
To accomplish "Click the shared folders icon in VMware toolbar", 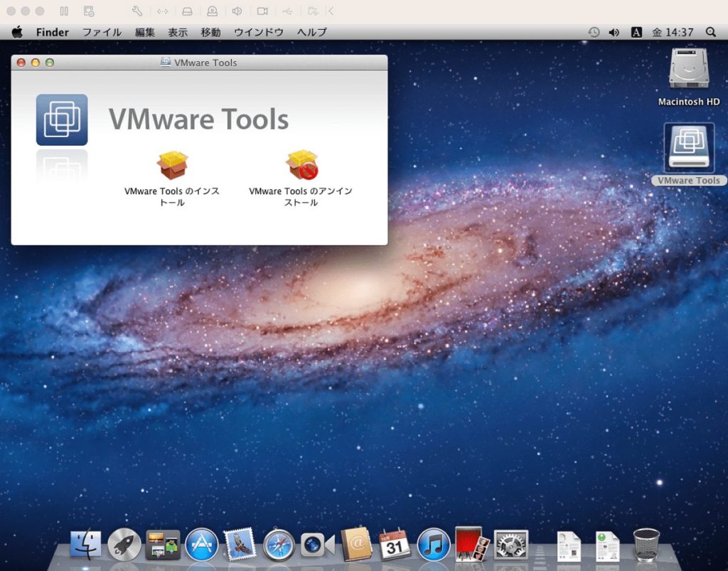I will pos(314,11).
